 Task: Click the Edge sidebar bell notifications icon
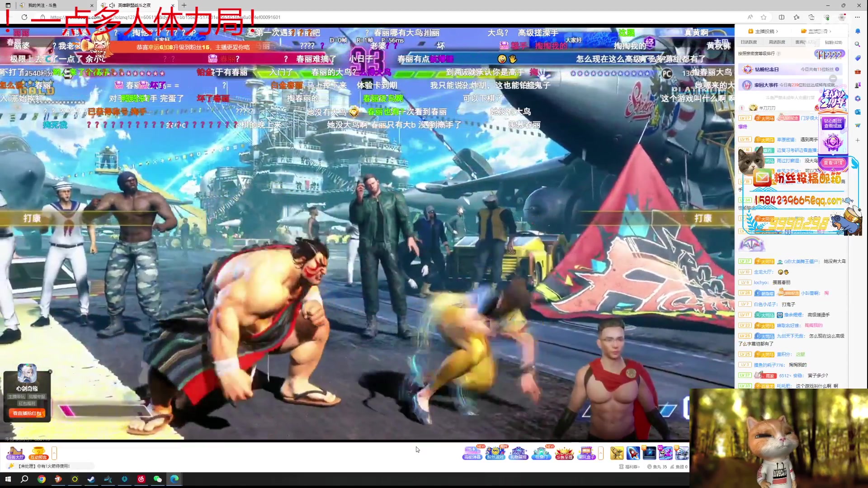coord(858,31)
